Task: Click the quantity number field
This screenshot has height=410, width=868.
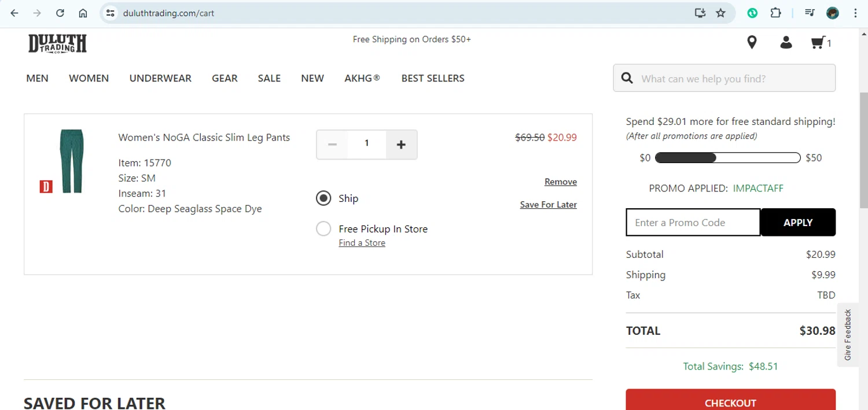Action: click(367, 143)
